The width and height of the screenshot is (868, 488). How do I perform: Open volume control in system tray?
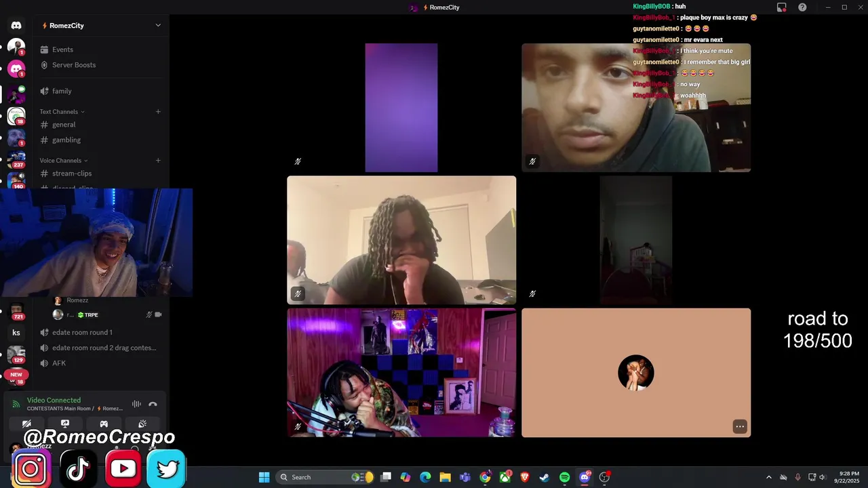(x=822, y=477)
